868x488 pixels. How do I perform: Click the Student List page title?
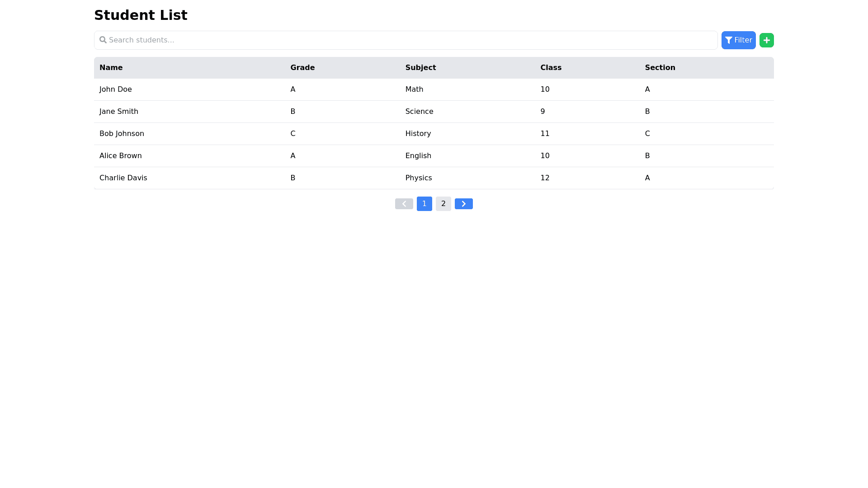[x=141, y=15]
